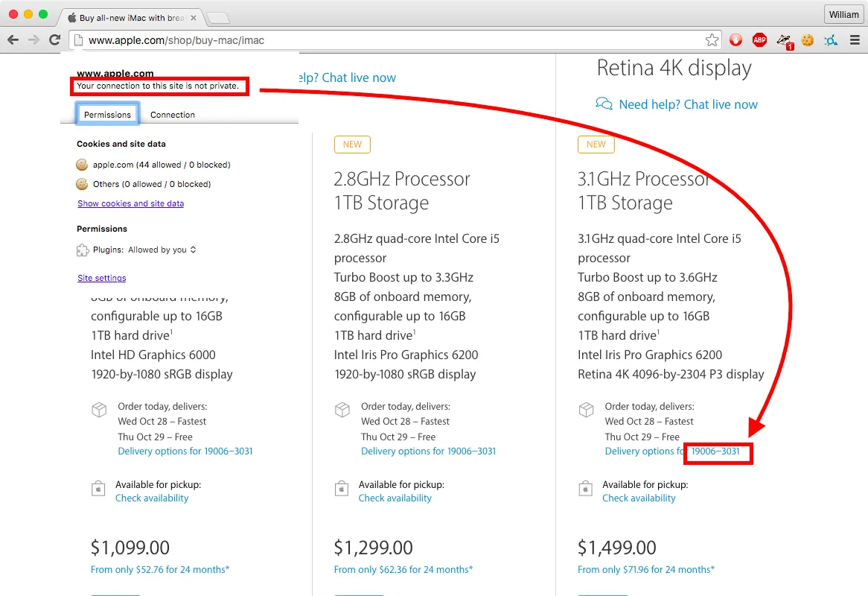Open 'From only $71.96 for 24 months' financing
Viewport: 868px width, 596px height.
click(646, 569)
